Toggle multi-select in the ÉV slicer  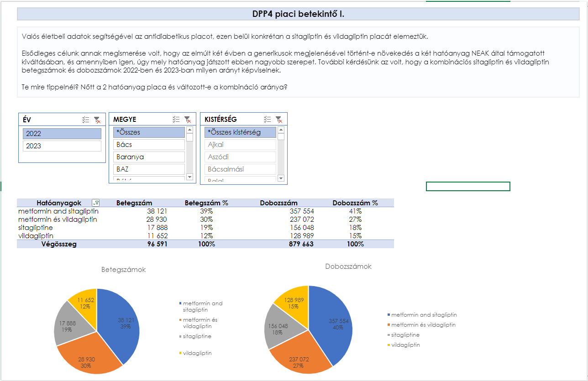point(85,120)
